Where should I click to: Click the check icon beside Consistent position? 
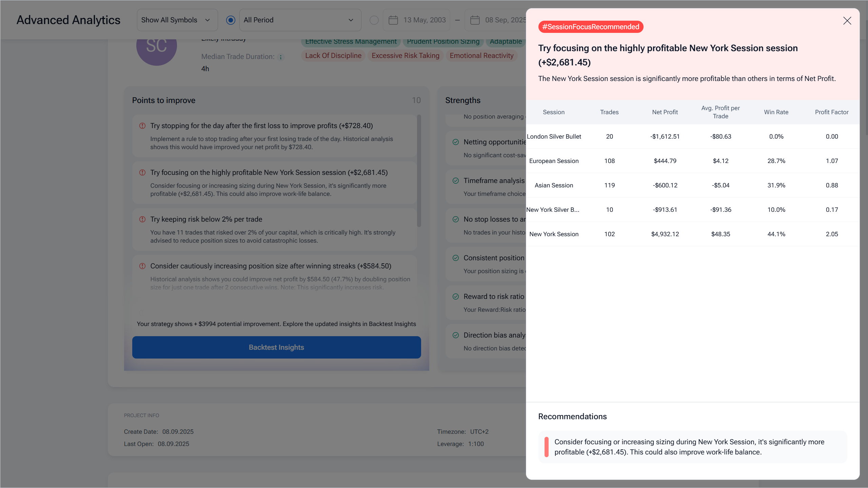pyautogui.click(x=456, y=258)
